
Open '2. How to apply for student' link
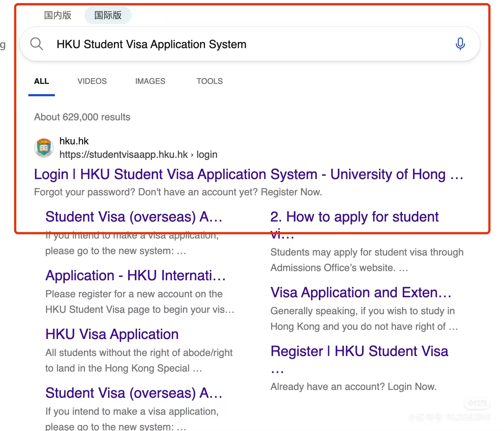tap(354, 224)
